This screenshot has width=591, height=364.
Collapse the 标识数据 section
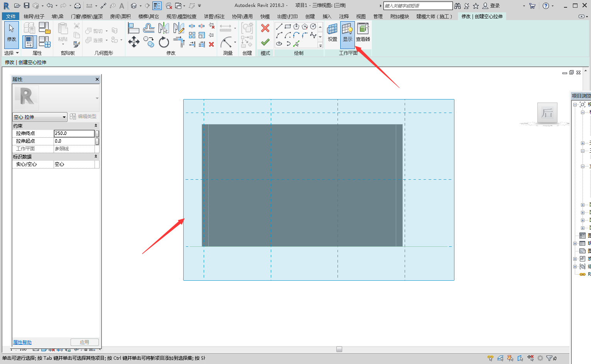pyautogui.click(x=96, y=157)
